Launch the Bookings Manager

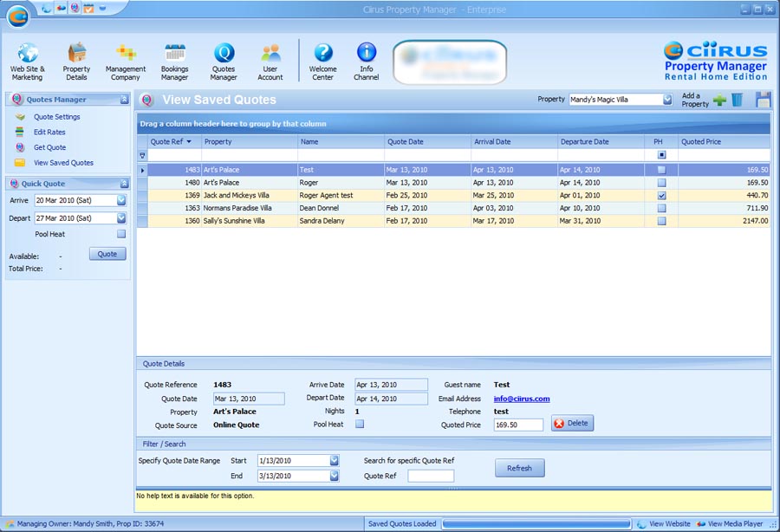pos(174,62)
